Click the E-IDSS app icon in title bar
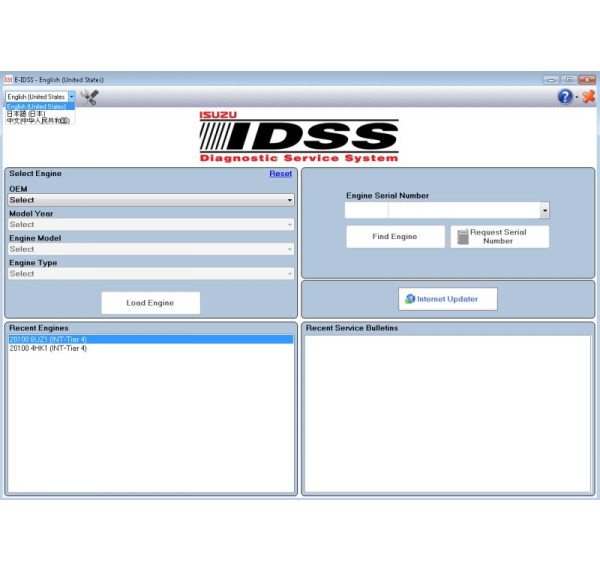This screenshot has width=600, height=572. click(x=8, y=80)
